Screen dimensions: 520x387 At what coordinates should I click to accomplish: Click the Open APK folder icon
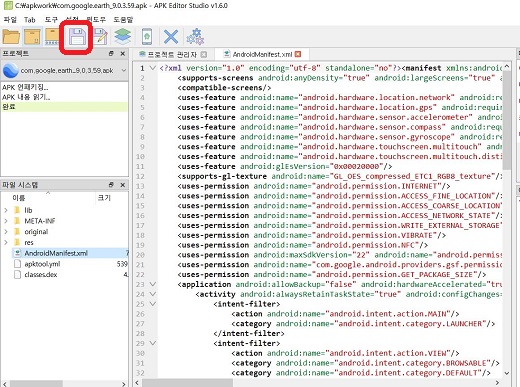click(11, 37)
